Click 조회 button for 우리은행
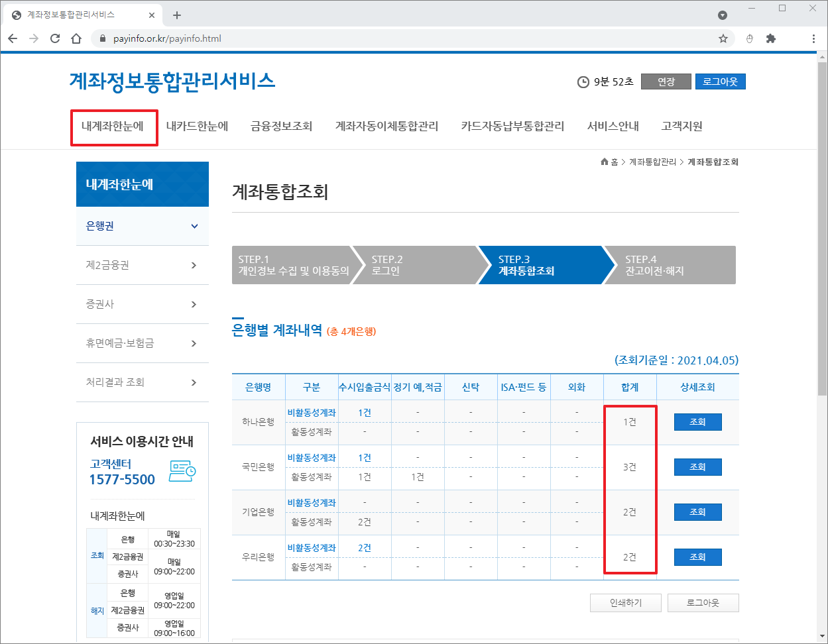Viewport: 828px width, 644px height. pyautogui.click(x=697, y=557)
